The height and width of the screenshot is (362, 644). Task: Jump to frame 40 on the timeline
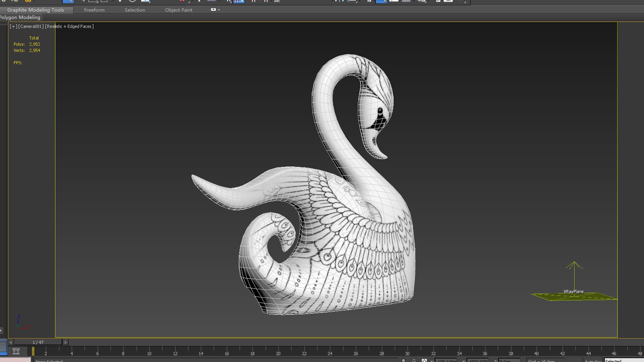tap(536, 353)
